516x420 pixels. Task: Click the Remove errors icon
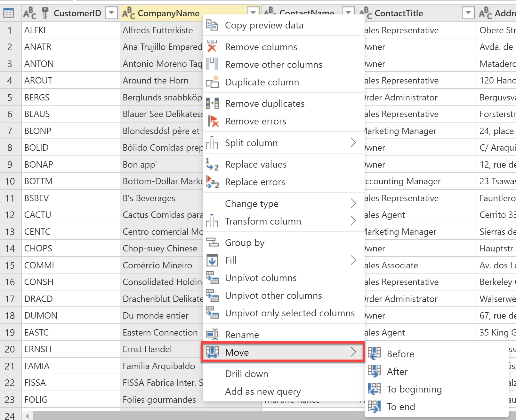pyautogui.click(x=213, y=121)
